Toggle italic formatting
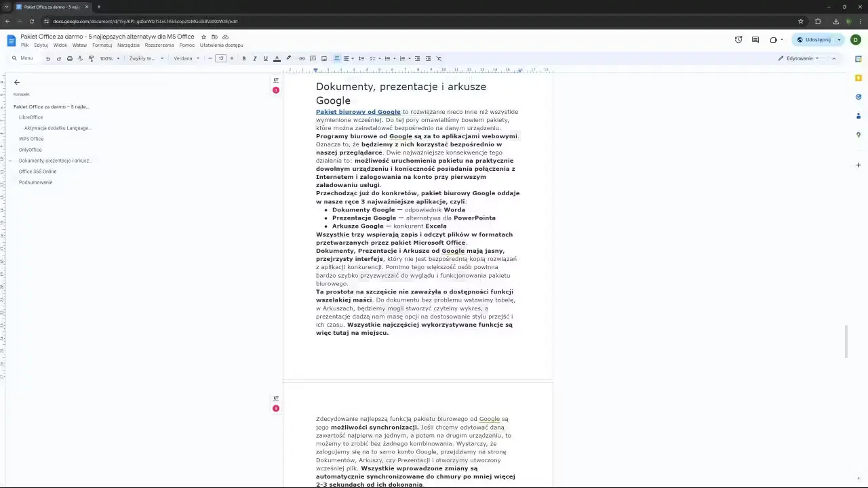The image size is (868, 488). (254, 58)
